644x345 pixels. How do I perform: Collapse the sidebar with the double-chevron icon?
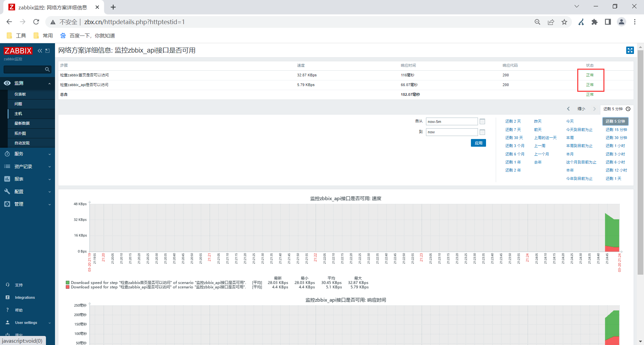(x=40, y=51)
